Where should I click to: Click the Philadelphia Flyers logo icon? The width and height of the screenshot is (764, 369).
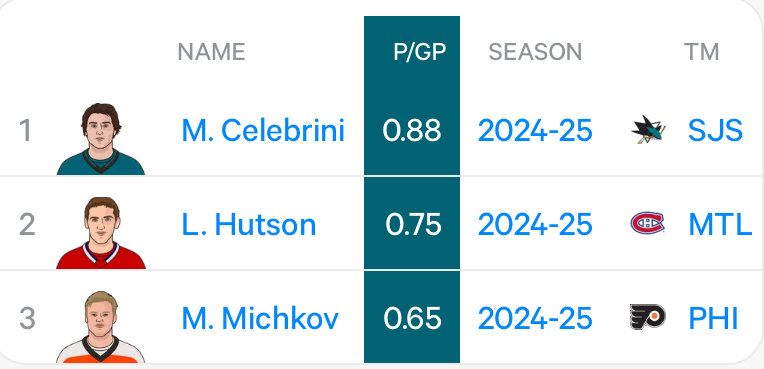click(x=648, y=317)
